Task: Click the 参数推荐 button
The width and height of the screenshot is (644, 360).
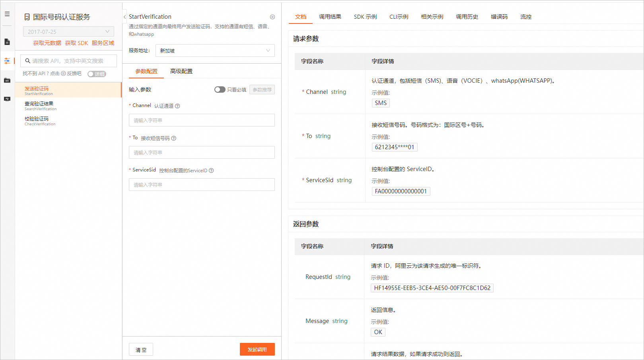Action: pyautogui.click(x=262, y=90)
